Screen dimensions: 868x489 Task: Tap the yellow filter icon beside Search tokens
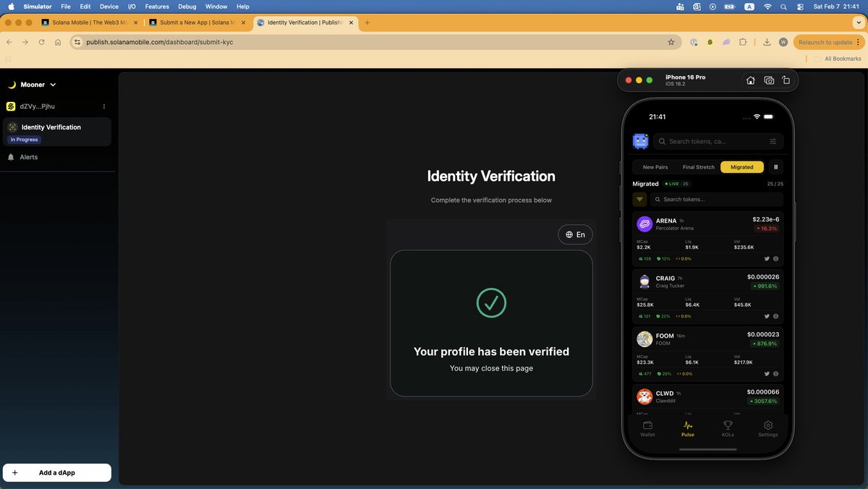click(x=639, y=199)
